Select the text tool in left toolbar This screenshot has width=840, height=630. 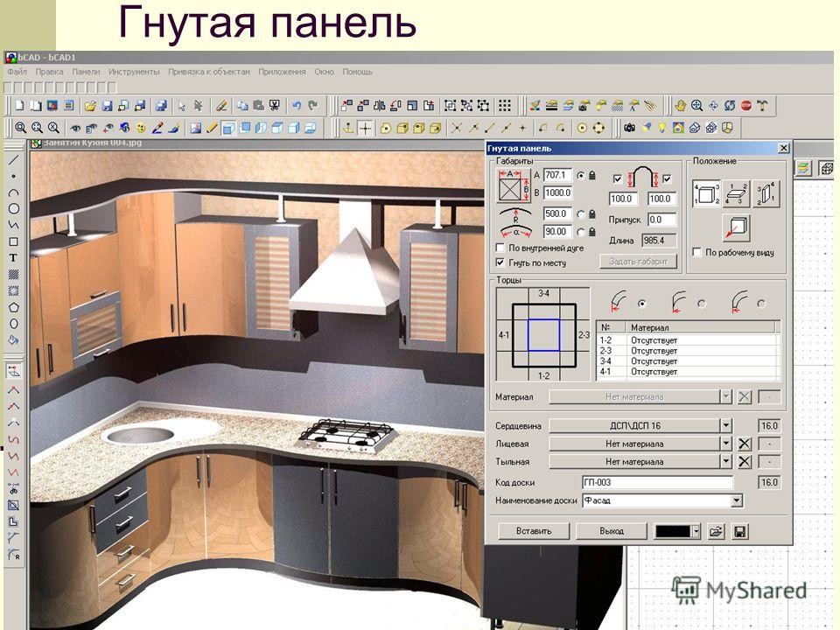click(13, 258)
